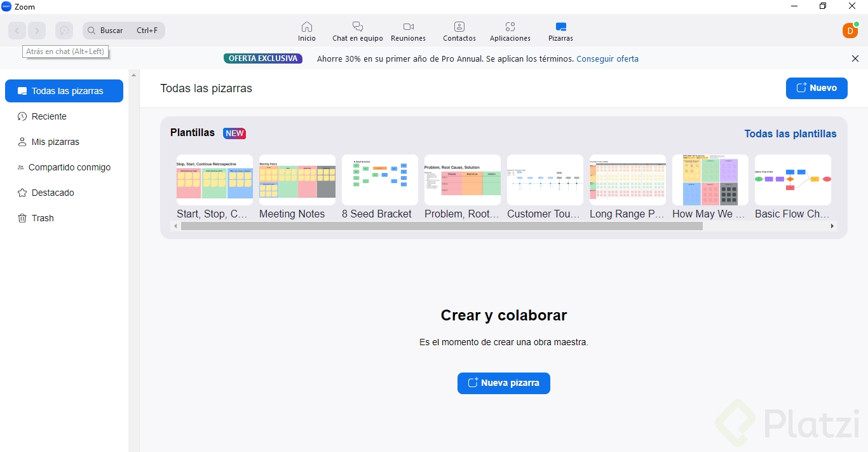Click the Nuevo button
Viewport: 868px width, 452px height.
817,88
